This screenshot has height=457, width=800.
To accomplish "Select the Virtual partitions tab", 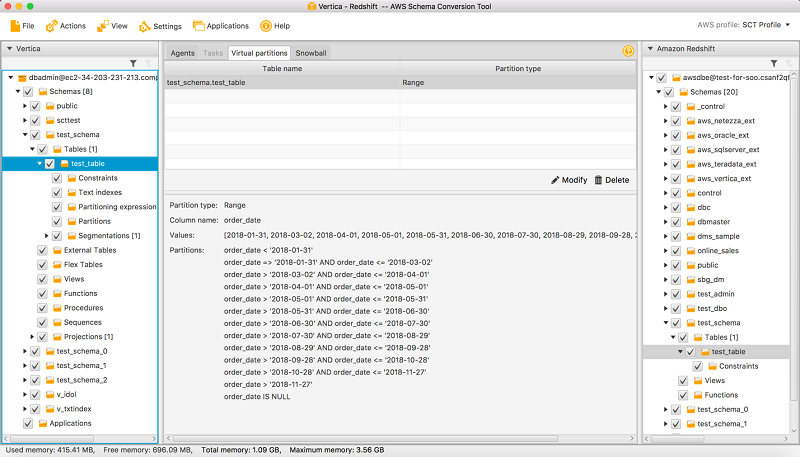I will [x=259, y=53].
